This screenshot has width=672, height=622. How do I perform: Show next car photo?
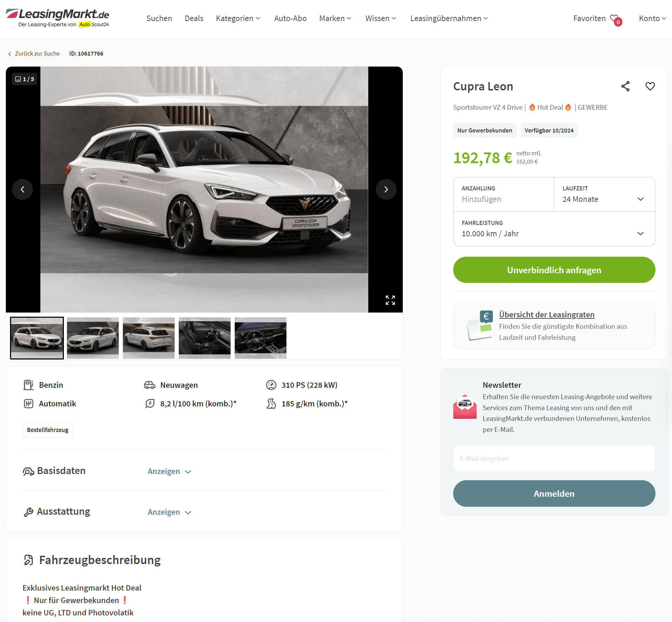coord(386,189)
